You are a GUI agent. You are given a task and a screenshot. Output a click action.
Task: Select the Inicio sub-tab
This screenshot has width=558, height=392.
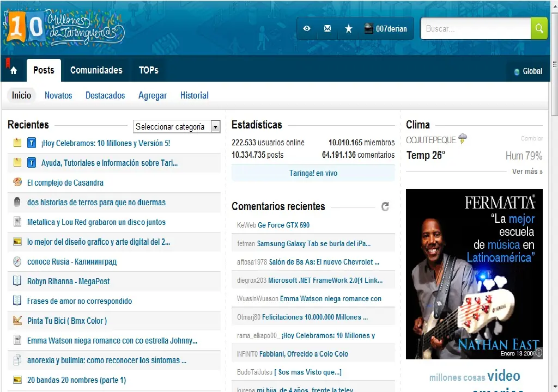point(21,95)
